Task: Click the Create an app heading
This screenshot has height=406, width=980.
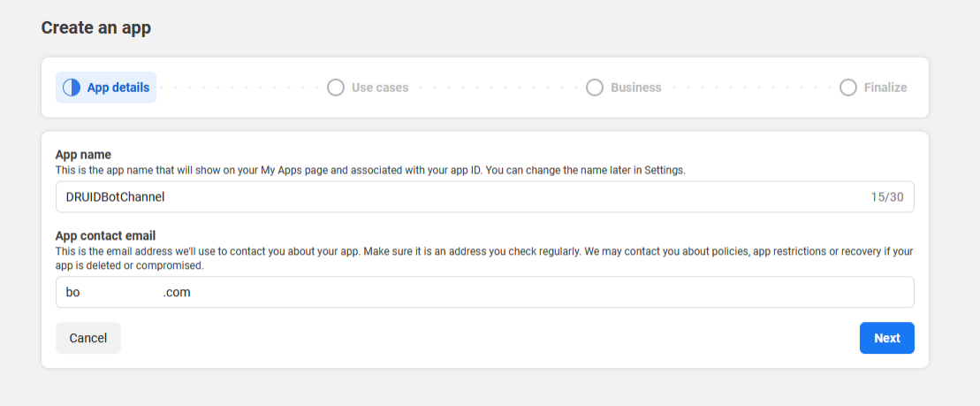Action: (x=96, y=28)
